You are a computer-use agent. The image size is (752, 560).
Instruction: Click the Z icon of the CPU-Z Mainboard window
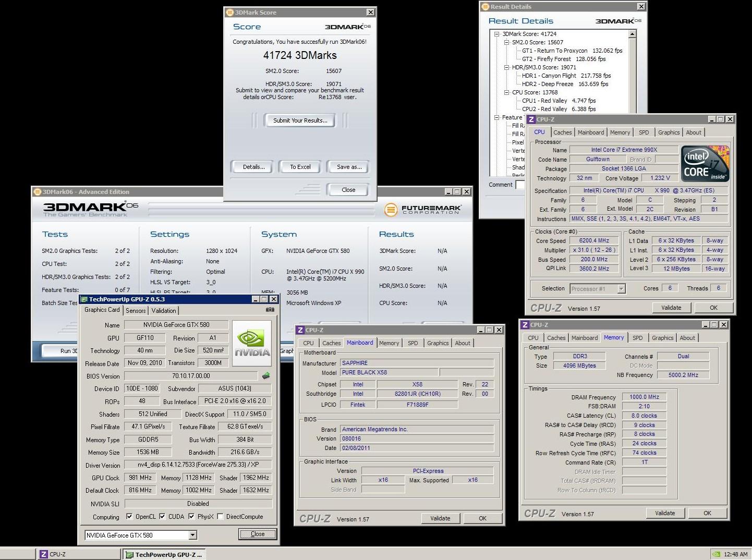(300, 330)
